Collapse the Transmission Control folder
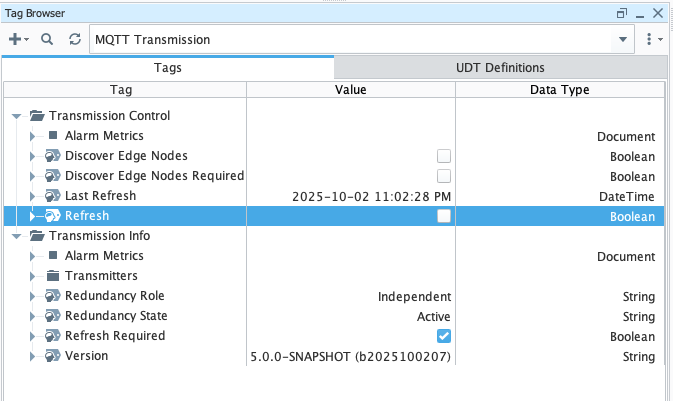Screen dimensions: 673x401 (16, 116)
